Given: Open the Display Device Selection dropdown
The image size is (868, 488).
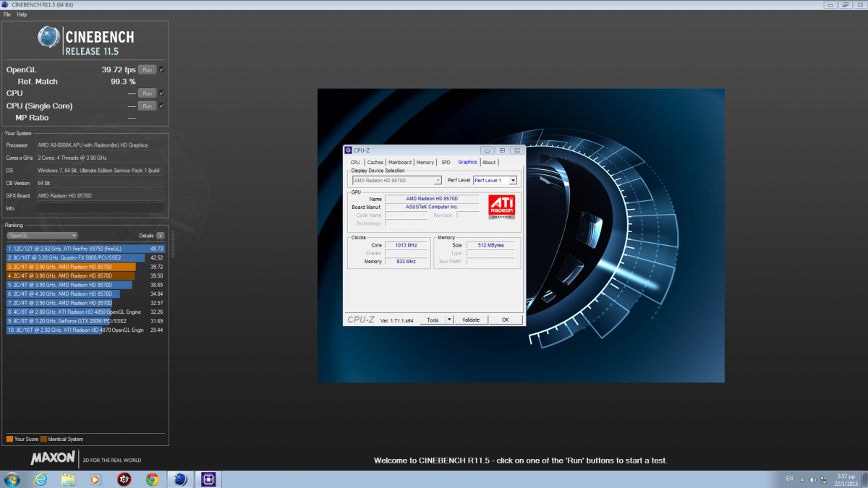Looking at the screenshot, I should click(x=396, y=180).
